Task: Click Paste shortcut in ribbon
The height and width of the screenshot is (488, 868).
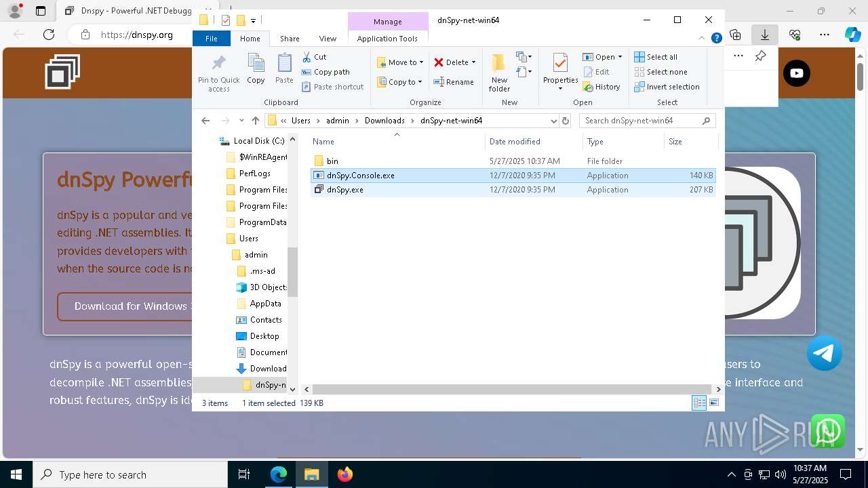Action: (332, 87)
